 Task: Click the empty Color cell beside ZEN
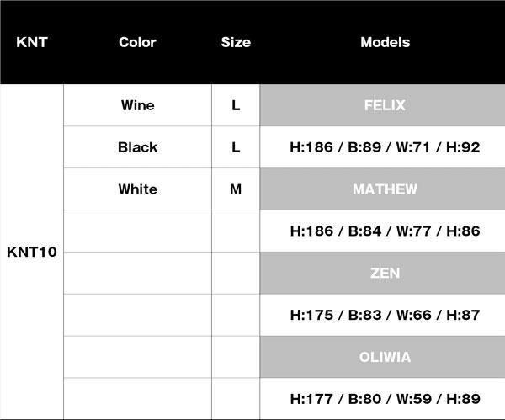point(137,273)
